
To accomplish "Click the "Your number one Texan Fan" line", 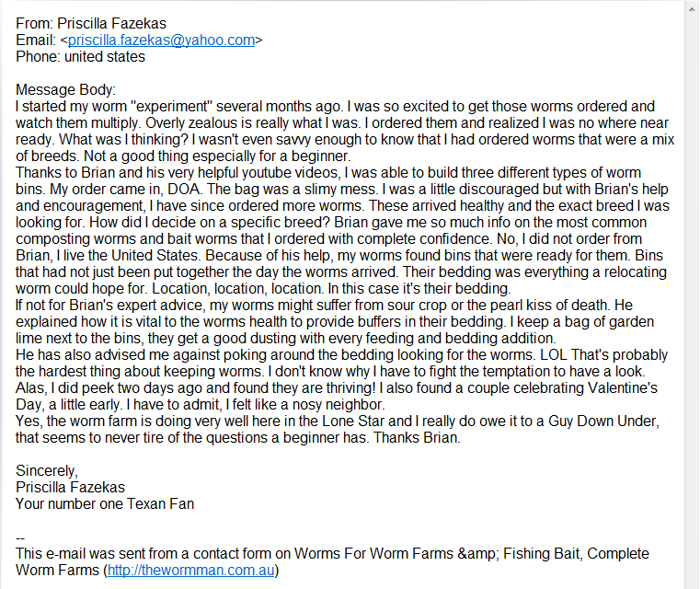I will coord(105,504).
